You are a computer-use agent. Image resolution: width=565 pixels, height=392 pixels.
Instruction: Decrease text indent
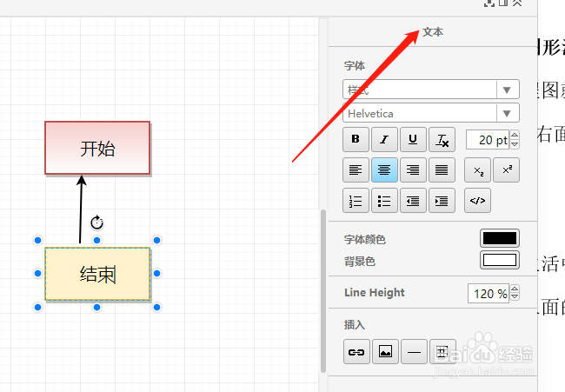pos(413,200)
